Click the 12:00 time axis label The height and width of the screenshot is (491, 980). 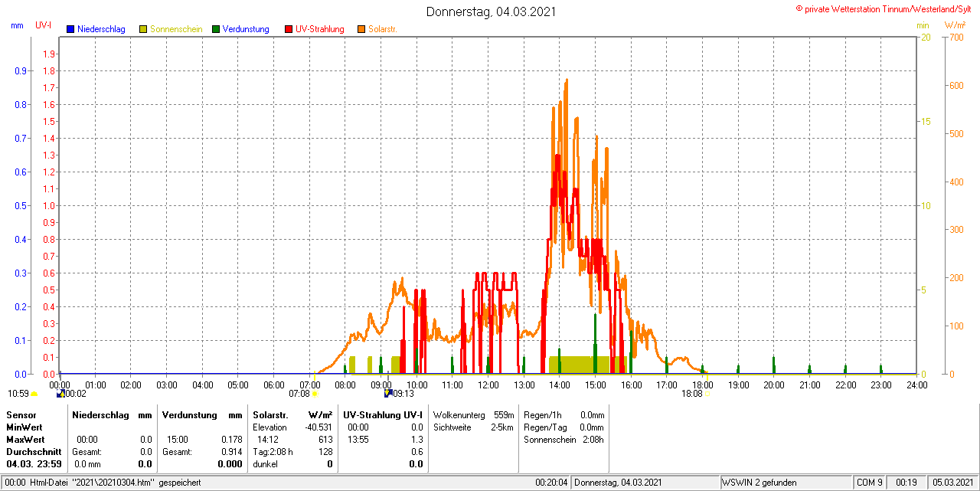(488, 385)
